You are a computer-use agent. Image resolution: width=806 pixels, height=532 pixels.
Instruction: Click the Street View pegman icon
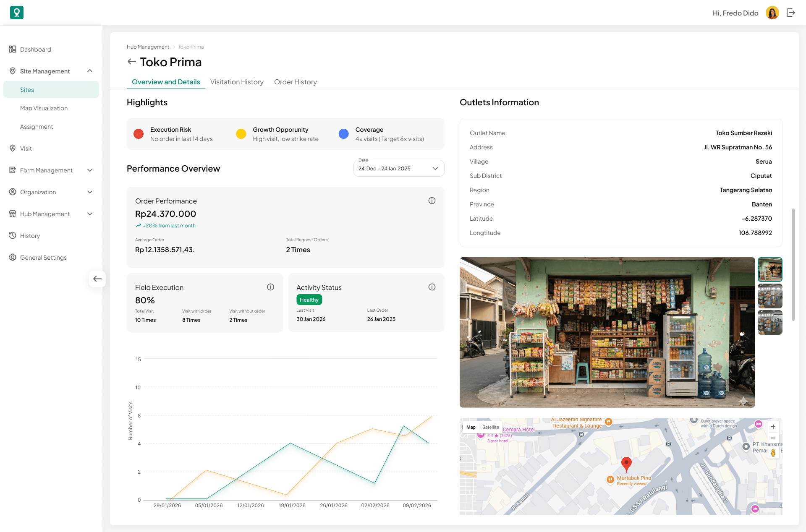pos(773,452)
